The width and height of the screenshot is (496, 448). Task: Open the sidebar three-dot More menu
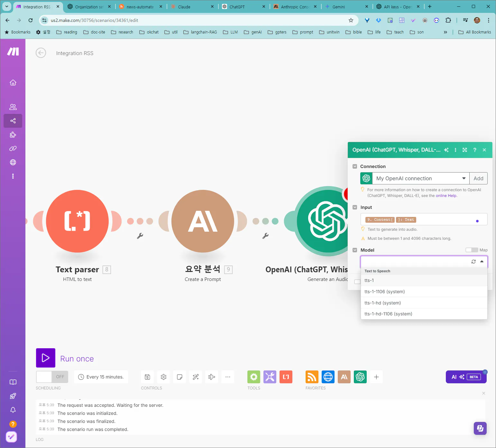tap(13, 176)
